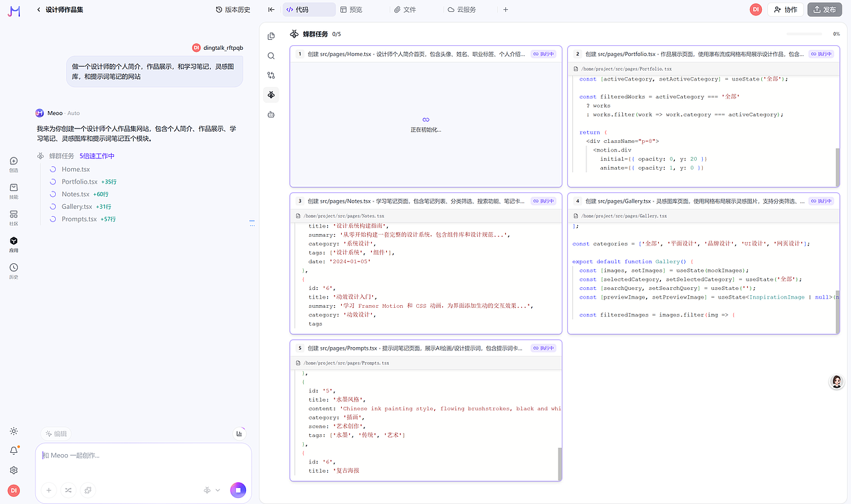Screen dimensions: 851x504
Task: Open the ellipsis options beside the chat panel
Action: point(252,225)
